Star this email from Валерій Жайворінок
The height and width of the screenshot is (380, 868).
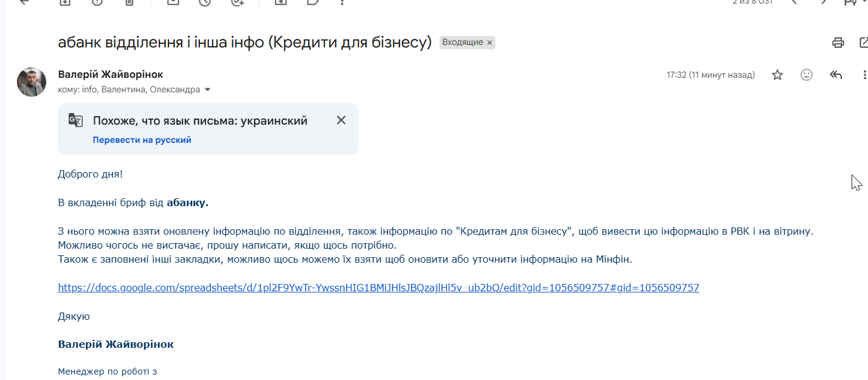pos(777,75)
